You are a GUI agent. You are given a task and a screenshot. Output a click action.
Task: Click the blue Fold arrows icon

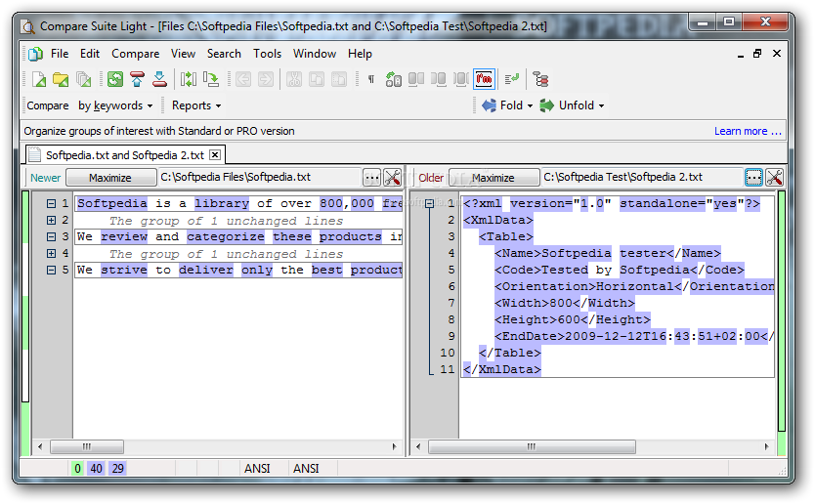489,105
